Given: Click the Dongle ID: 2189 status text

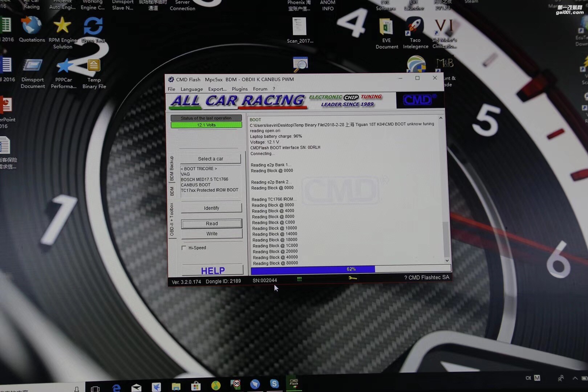Looking at the screenshot, I should (x=223, y=281).
